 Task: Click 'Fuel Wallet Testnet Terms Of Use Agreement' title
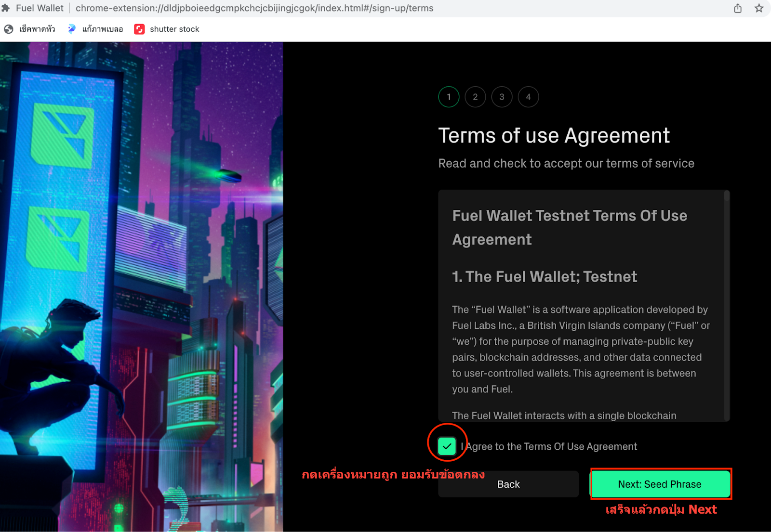570,227
